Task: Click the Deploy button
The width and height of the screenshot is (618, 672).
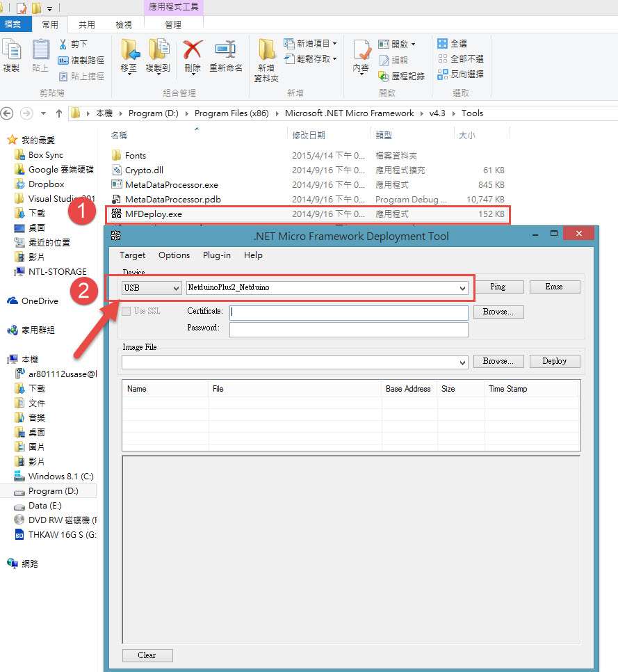Action: tap(555, 361)
